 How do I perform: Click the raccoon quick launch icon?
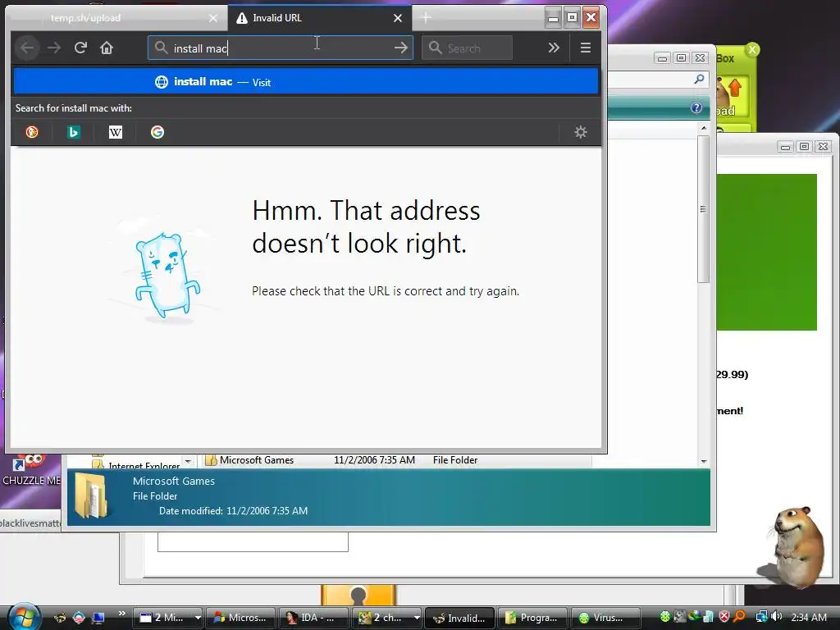(x=60, y=618)
